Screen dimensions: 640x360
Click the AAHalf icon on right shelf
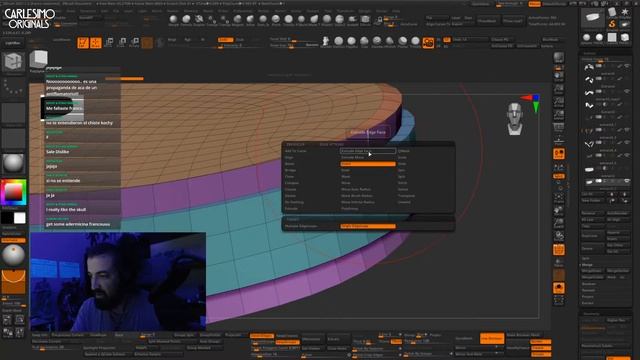(559, 115)
